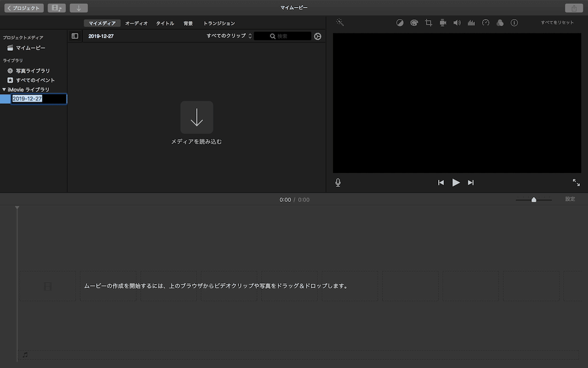Skip to next clip in viewer
Screen dimensions: 588x368
tap(470, 183)
